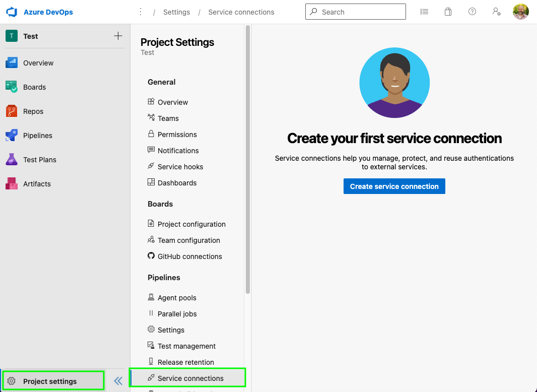Click the Create service connection button
This screenshot has height=392, width=537.
394,186
